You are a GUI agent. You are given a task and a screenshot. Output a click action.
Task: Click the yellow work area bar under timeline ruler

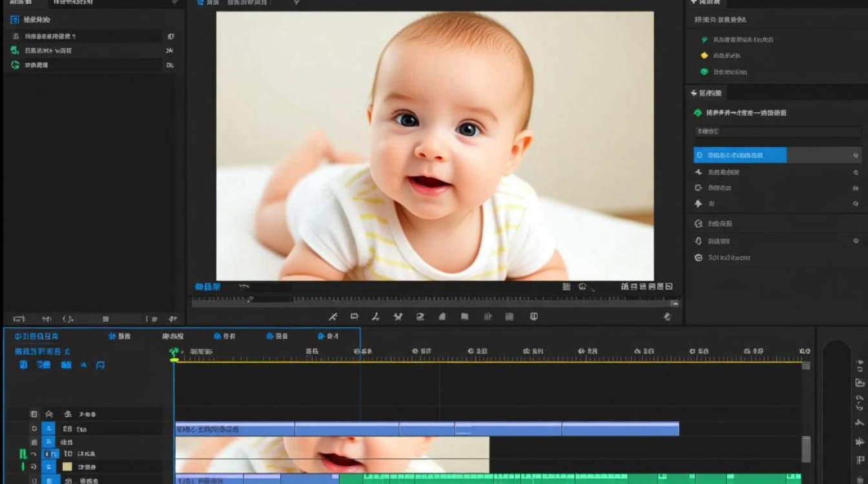pyautogui.click(x=488, y=362)
